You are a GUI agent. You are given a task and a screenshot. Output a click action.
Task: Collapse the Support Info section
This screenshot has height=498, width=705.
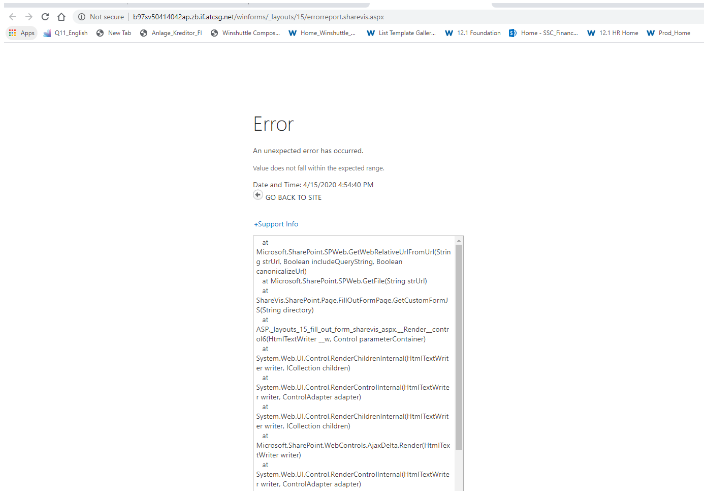coord(276,224)
